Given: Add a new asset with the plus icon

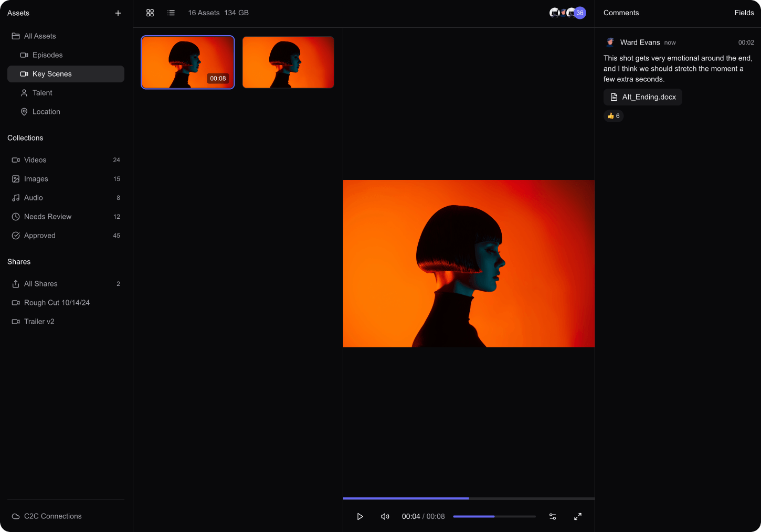Looking at the screenshot, I should [118, 13].
